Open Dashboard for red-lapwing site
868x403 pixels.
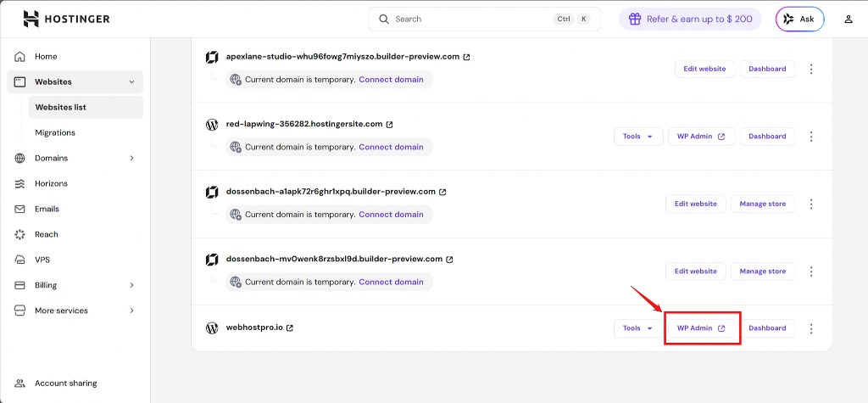pyautogui.click(x=767, y=137)
